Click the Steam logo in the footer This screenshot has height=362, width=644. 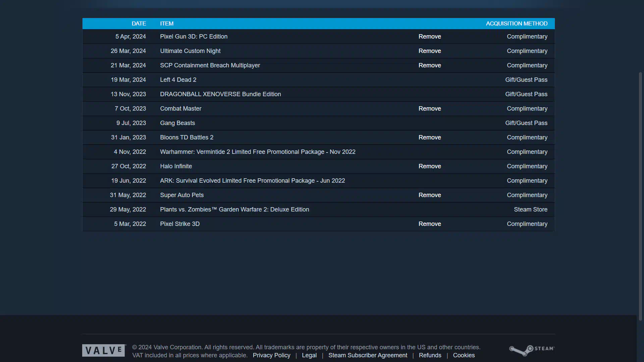532,350
